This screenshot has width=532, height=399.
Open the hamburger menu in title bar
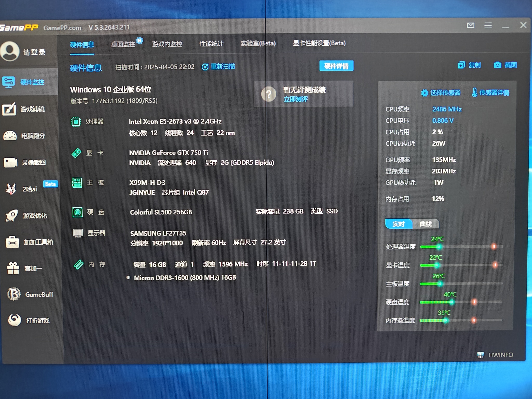[x=488, y=25]
